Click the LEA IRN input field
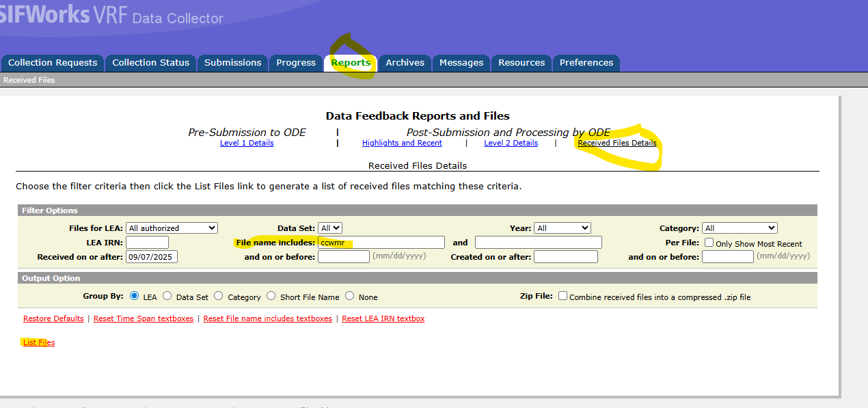The height and width of the screenshot is (408, 868). (x=147, y=243)
